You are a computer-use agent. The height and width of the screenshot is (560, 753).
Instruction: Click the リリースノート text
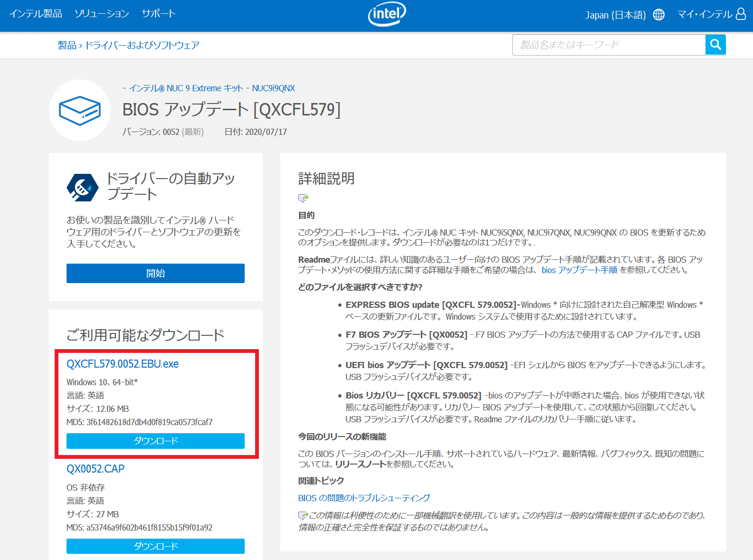pyautogui.click(x=360, y=464)
